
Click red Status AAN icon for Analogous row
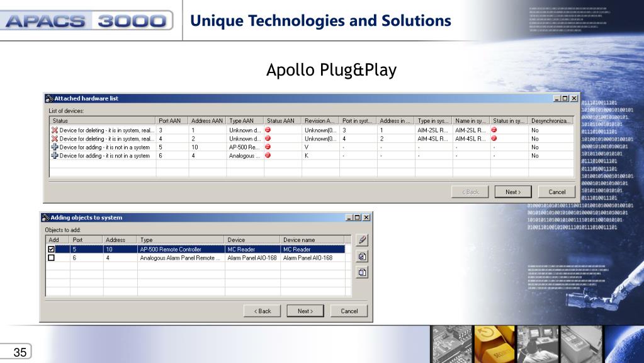[x=268, y=156]
